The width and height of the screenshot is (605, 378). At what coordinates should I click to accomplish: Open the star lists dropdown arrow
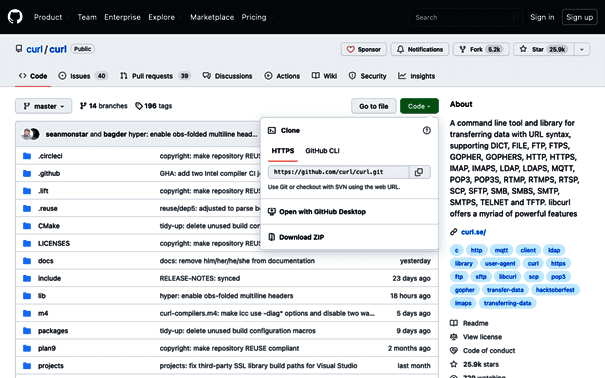coord(582,49)
